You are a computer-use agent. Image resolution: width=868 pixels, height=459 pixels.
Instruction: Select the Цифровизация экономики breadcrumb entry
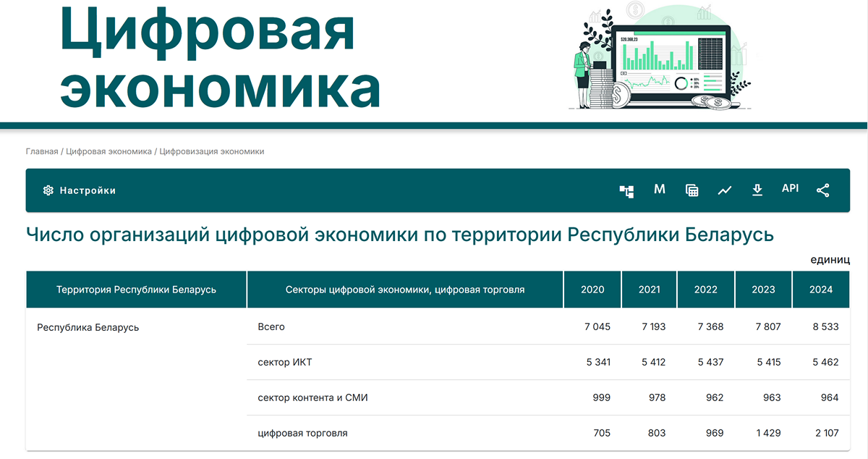pos(213,151)
